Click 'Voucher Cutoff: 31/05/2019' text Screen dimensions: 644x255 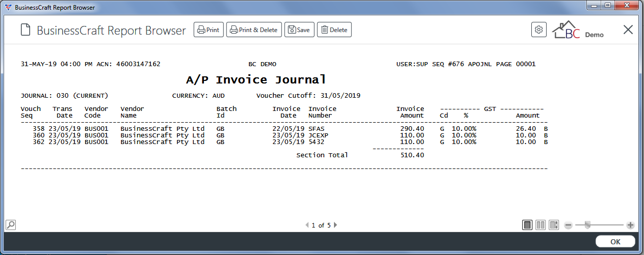click(308, 96)
